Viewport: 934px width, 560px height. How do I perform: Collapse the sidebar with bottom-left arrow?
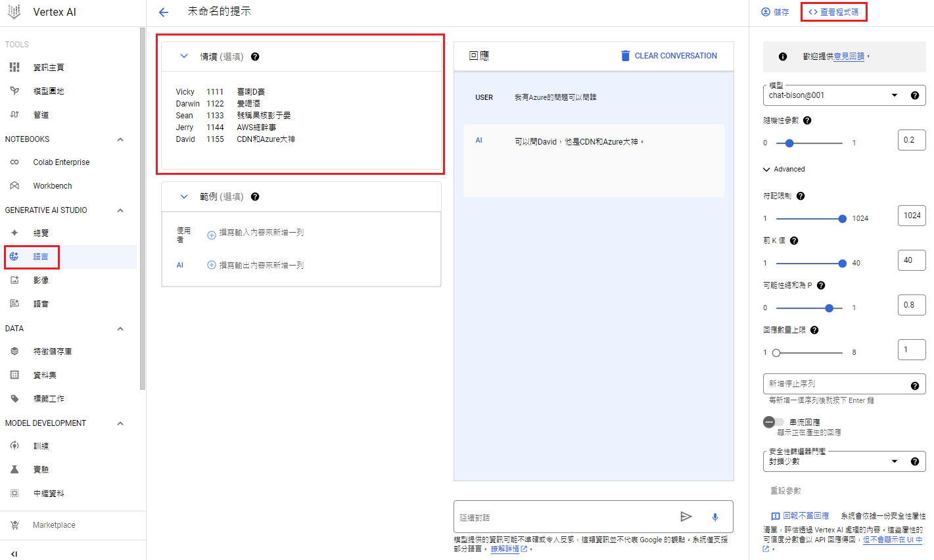(x=14, y=553)
